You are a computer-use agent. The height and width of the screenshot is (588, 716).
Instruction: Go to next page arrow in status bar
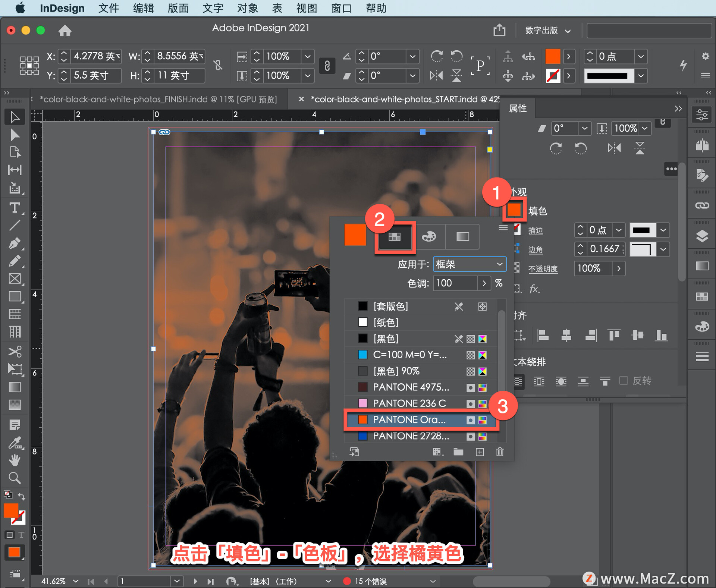[195, 581]
